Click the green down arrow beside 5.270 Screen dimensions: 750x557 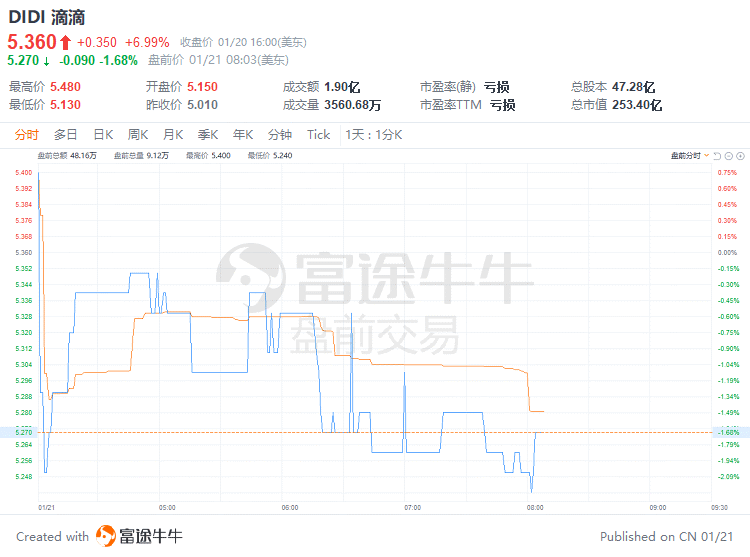pos(46,61)
